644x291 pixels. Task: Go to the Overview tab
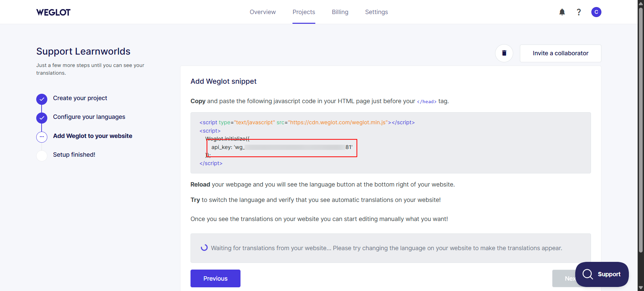point(263,12)
